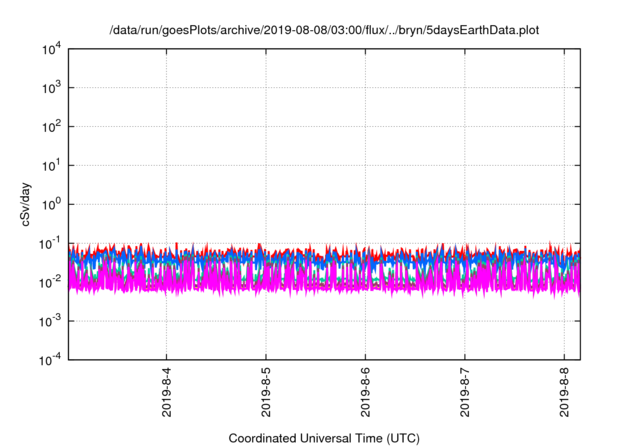Click the 10^0 y-axis tick label
640x448 pixels.
point(50,204)
